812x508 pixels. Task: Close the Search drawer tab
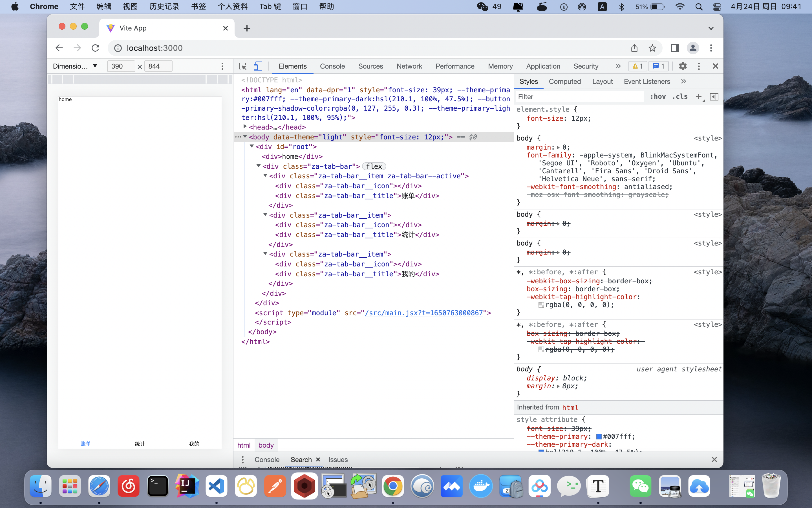click(x=318, y=459)
